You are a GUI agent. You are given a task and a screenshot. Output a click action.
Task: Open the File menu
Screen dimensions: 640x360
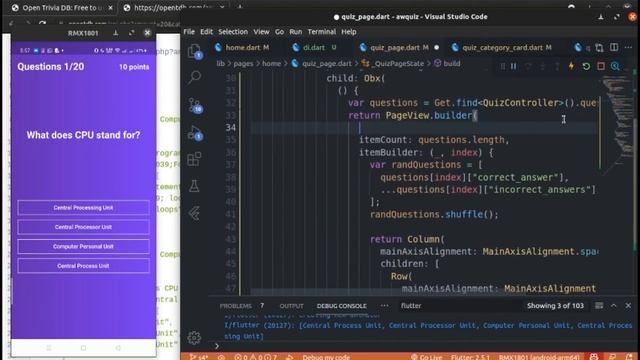pyautogui.click(x=189, y=32)
